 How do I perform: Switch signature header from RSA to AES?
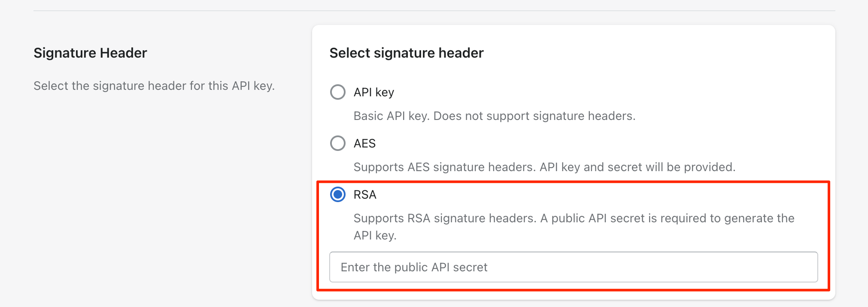[x=337, y=143]
